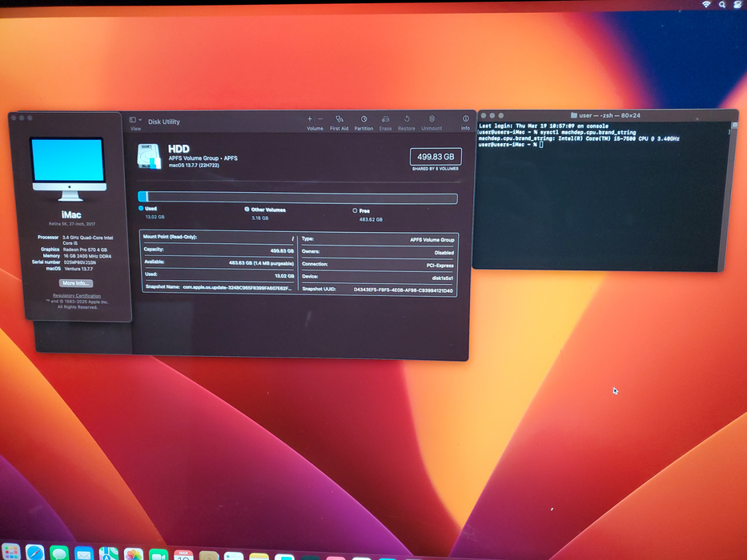Click the 499.83 GB capacity box
Screen dimensions: 747x560
pyautogui.click(x=436, y=157)
